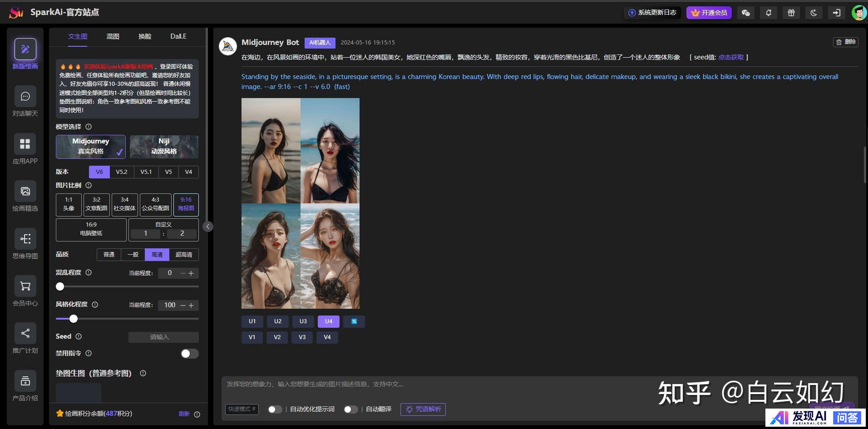Click the notification bell icon
Viewport: 868px width, 429px height.
(x=768, y=13)
